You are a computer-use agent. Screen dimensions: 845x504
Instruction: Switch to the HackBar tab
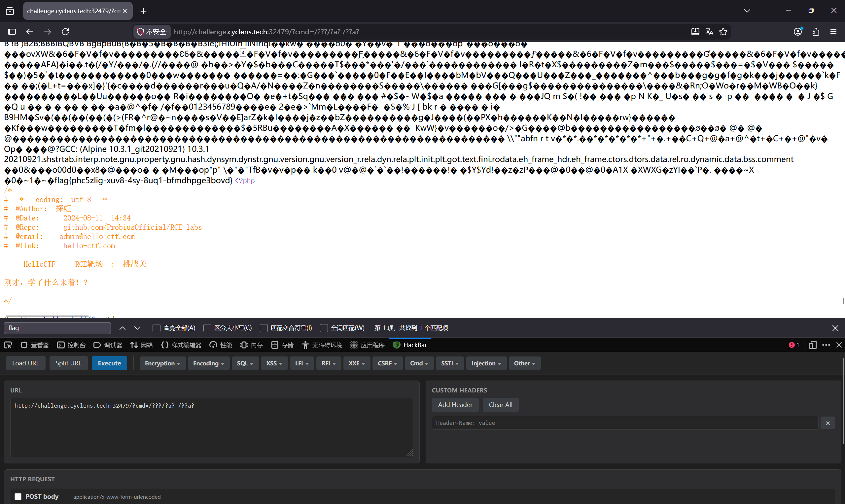click(410, 345)
